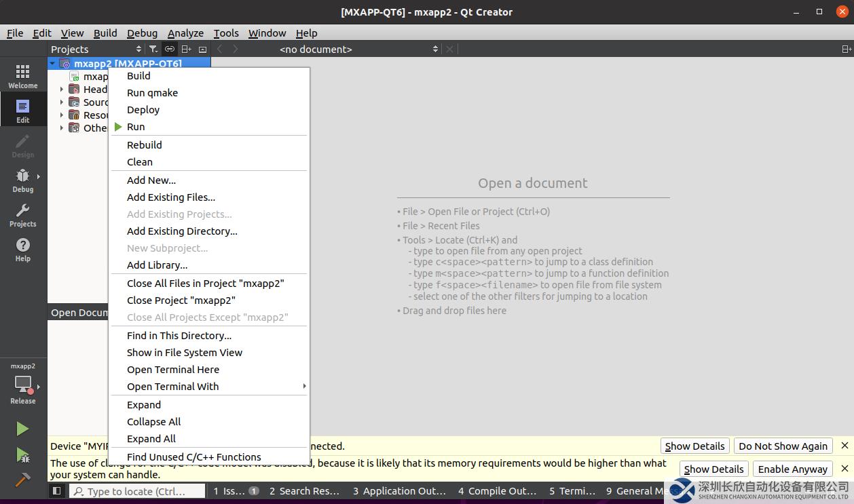Click the Go Forward arrow

[236, 49]
